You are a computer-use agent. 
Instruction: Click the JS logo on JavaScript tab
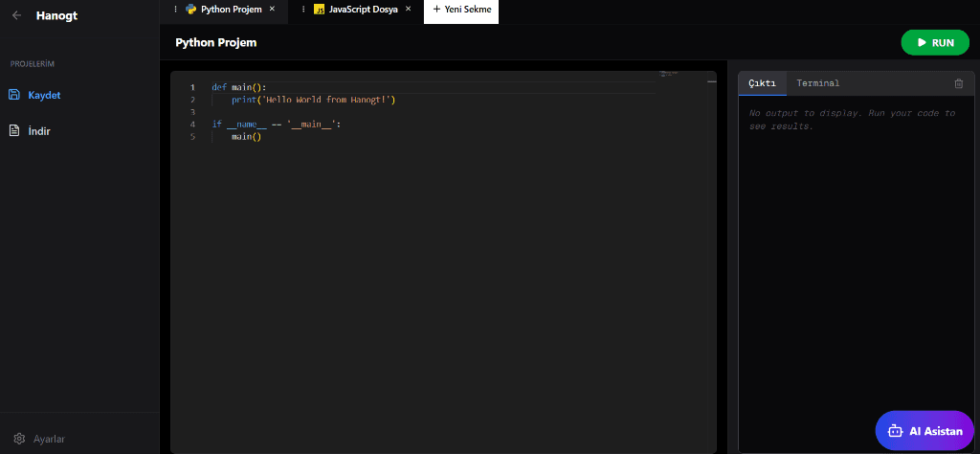point(319,10)
